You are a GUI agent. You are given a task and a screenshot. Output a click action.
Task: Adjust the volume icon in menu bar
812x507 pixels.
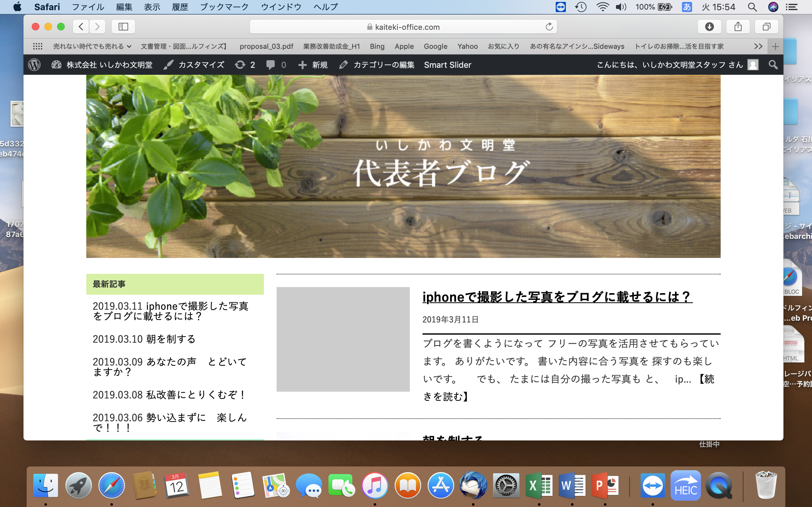(621, 7)
